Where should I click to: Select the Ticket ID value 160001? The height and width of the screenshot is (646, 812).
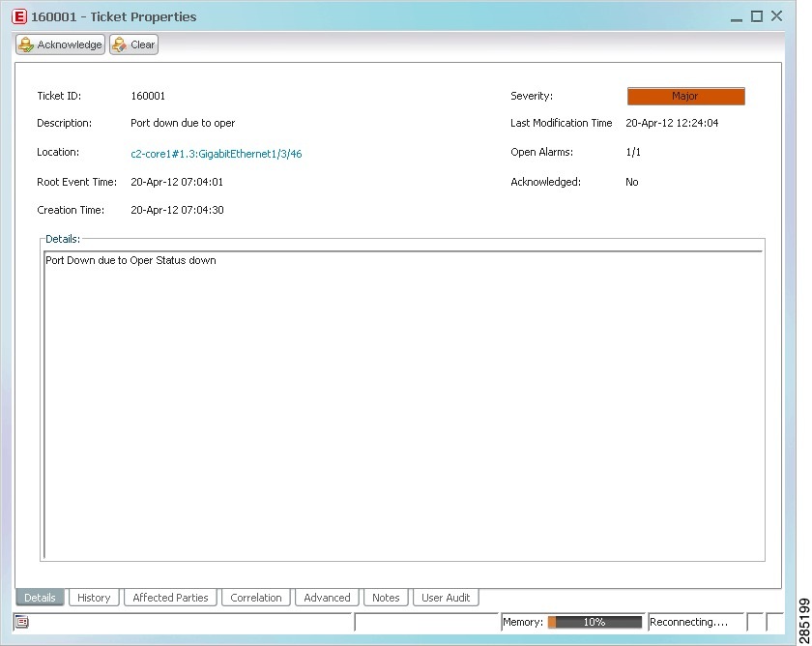pyautogui.click(x=148, y=96)
